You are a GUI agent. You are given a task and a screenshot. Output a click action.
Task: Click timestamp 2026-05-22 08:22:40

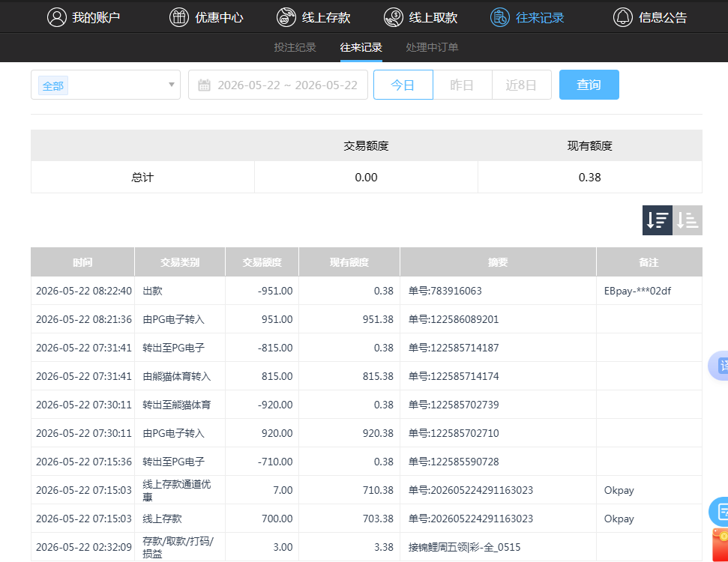(x=84, y=291)
